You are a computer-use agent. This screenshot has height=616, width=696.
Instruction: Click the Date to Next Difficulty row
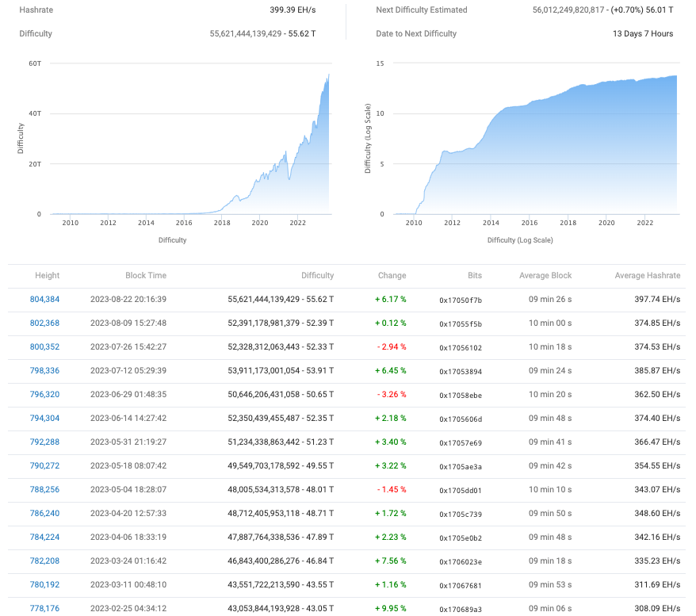click(x=523, y=34)
